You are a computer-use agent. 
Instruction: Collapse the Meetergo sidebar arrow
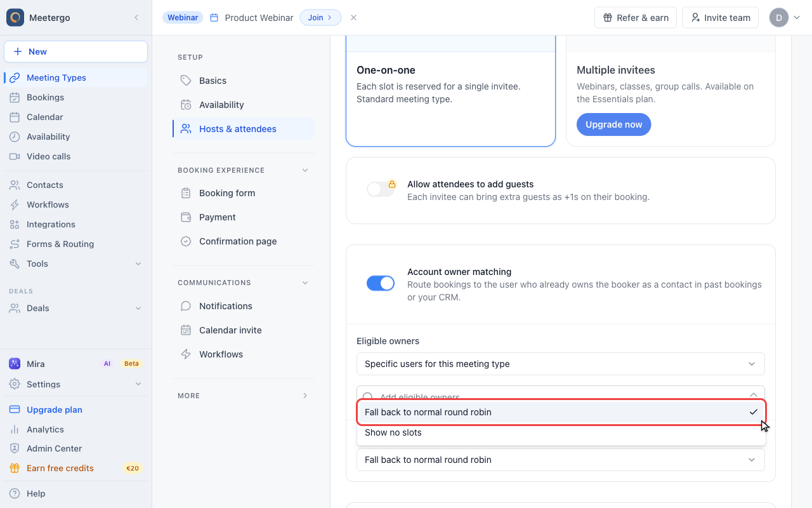136,18
